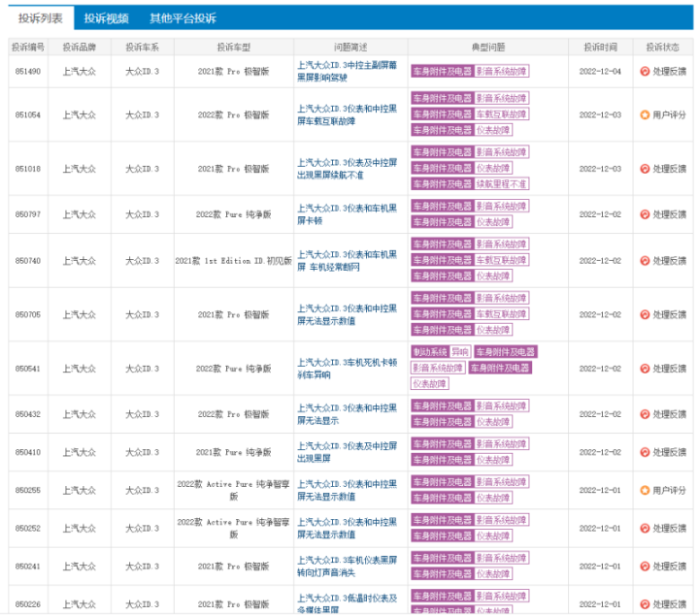The width and height of the screenshot is (699, 616).
Task: Open complaint link 仪表和中控黑屏无法显示
Action: coord(347,414)
